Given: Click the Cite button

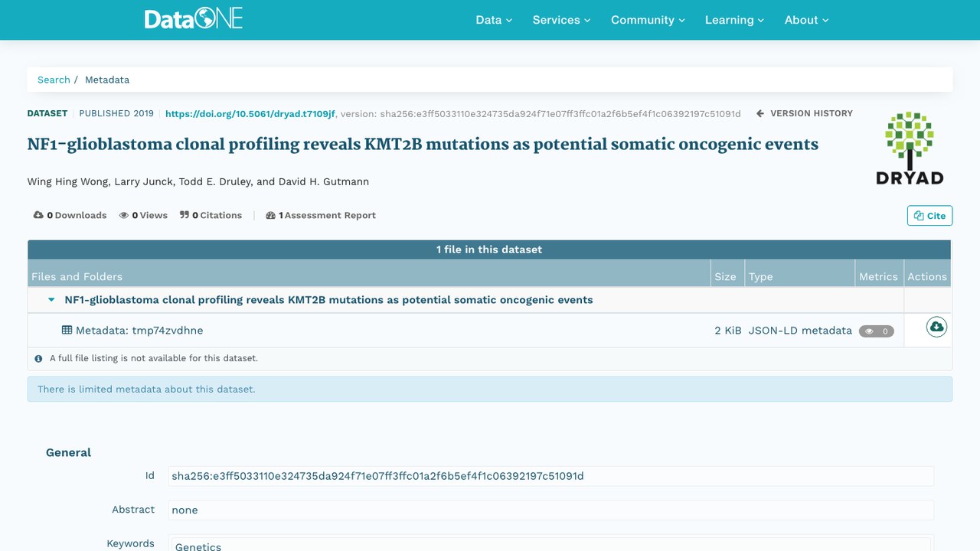Looking at the screenshot, I should (930, 216).
